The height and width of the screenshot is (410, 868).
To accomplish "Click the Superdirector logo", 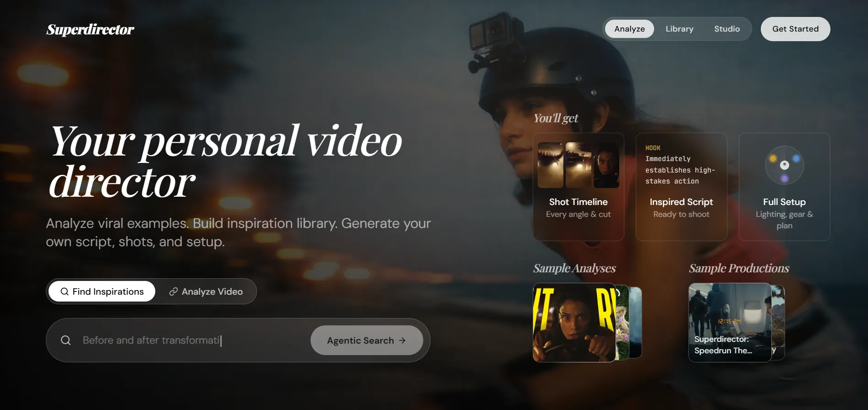I will 90,30.
